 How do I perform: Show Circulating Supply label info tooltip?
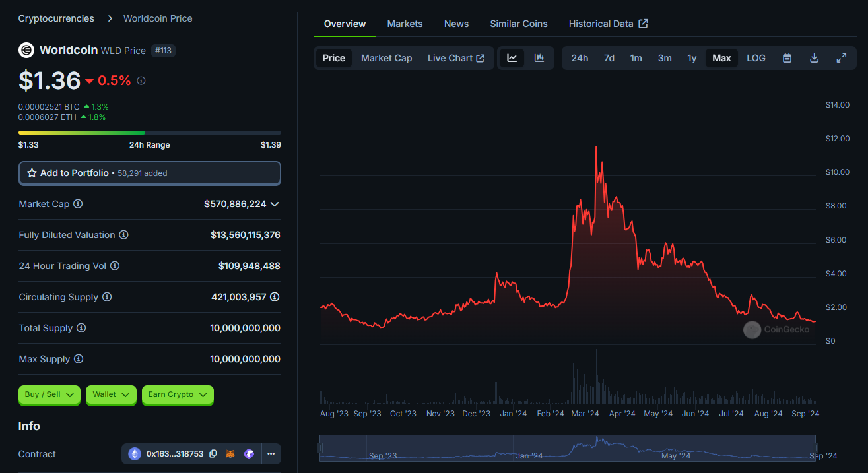(x=107, y=297)
